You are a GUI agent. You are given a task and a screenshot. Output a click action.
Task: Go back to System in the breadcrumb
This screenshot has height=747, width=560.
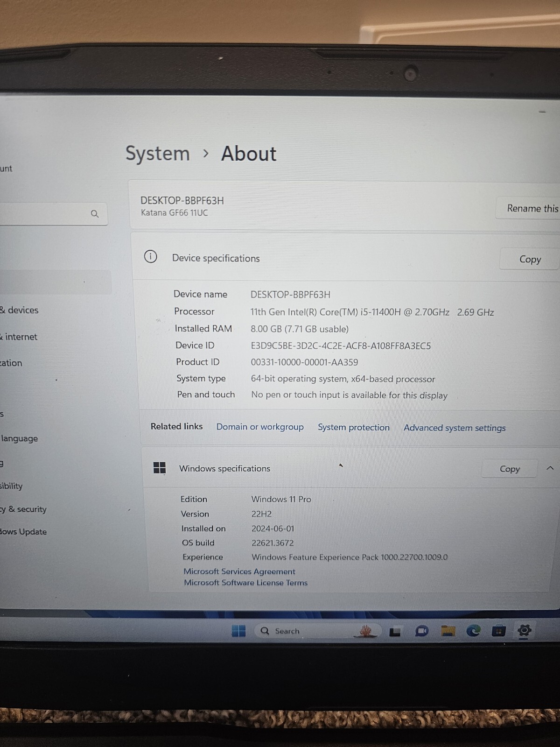coord(158,154)
